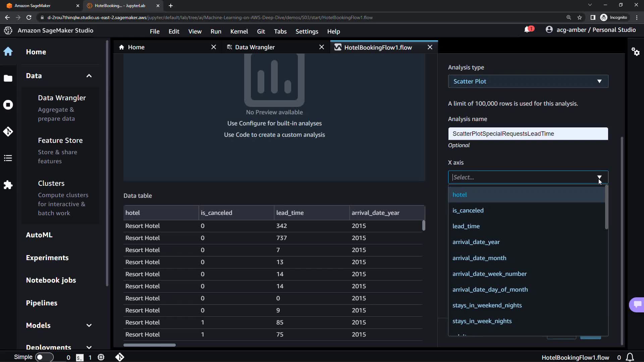Image resolution: width=644 pixels, height=362 pixels.
Task: Open property inspector gears icon
Action: 635,52
